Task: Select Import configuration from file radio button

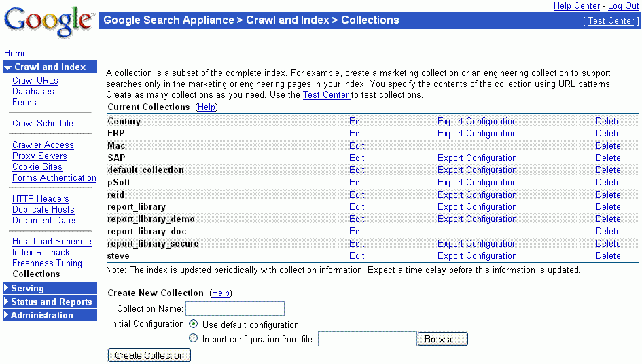Action: point(193,338)
